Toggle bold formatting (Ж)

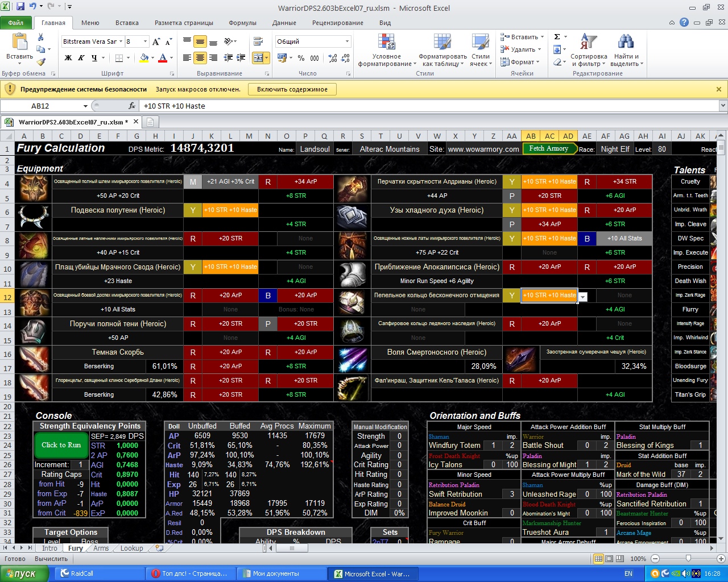(68, 58)
